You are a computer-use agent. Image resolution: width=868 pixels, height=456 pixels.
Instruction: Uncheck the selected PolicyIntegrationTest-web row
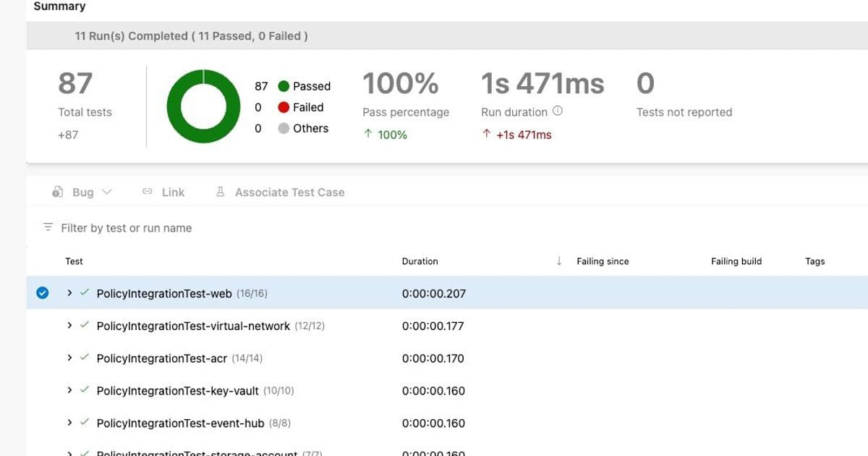point(42,293)
